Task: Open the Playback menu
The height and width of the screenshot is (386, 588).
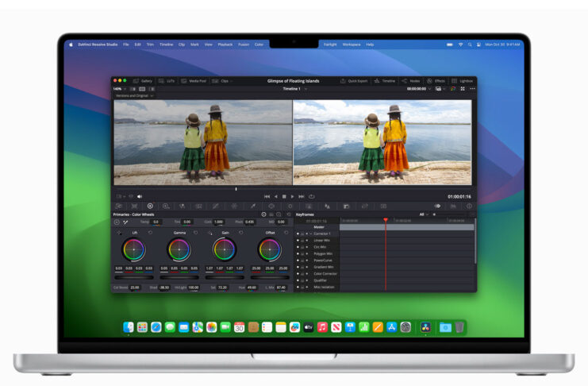Action: coord(225,44)
